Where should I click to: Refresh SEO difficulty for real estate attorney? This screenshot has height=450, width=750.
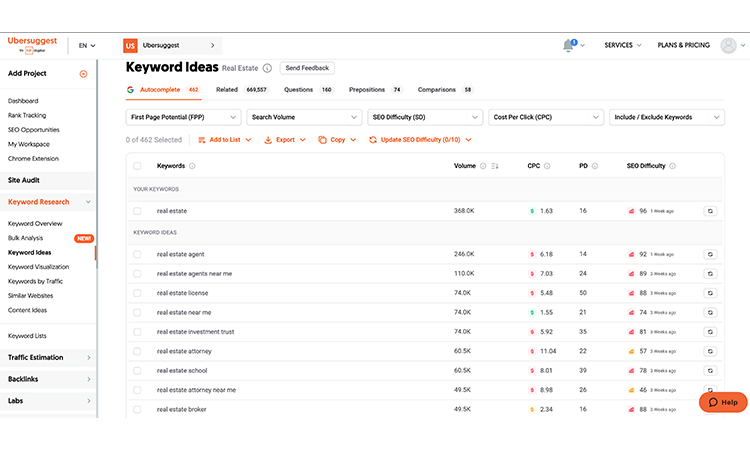click(710, 351)
